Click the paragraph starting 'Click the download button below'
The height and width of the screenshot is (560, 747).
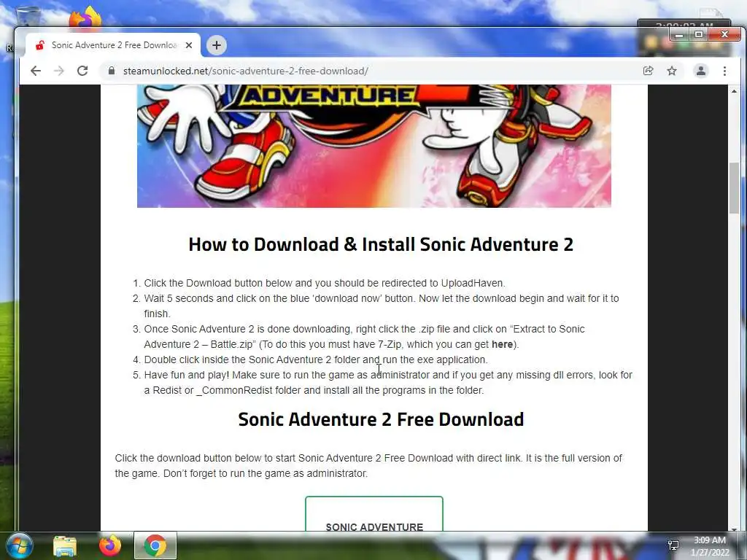(368, 466)
